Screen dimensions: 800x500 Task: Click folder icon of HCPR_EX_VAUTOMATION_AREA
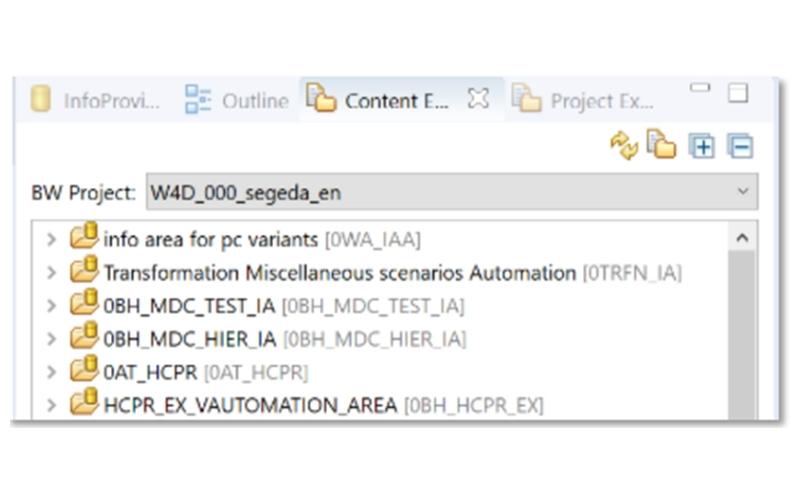point(84,402)
